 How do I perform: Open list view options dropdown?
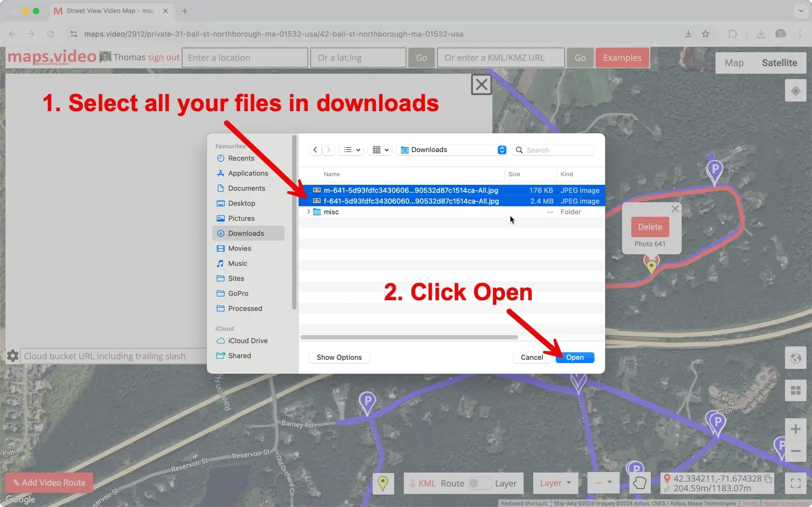pyautogui.click(x=352, y=150)
